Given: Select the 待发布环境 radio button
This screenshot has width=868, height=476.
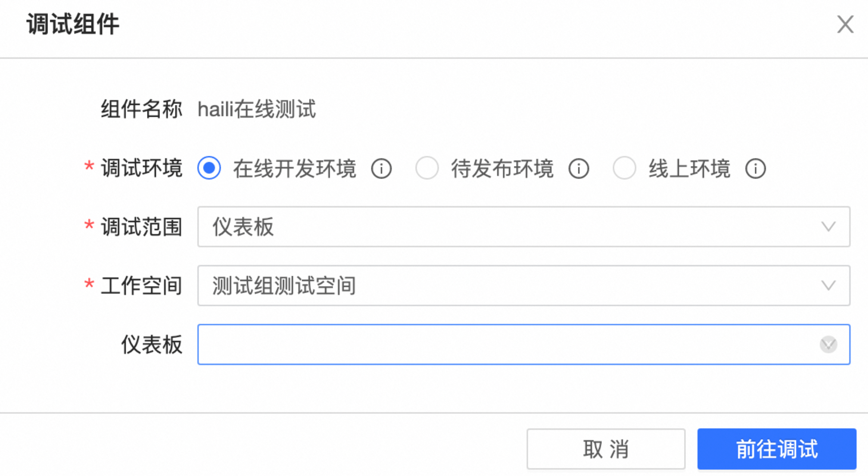Looking at the screenshot, I should (427, 168).
